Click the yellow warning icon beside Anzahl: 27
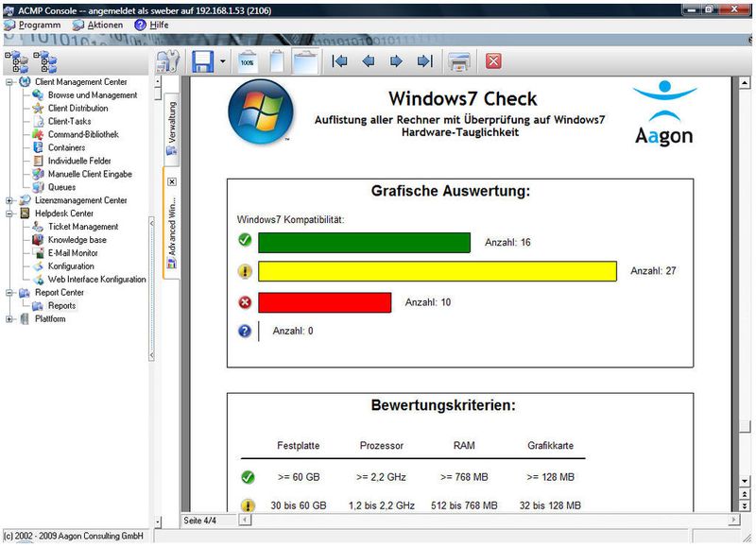756x547 pixels. 245,271
